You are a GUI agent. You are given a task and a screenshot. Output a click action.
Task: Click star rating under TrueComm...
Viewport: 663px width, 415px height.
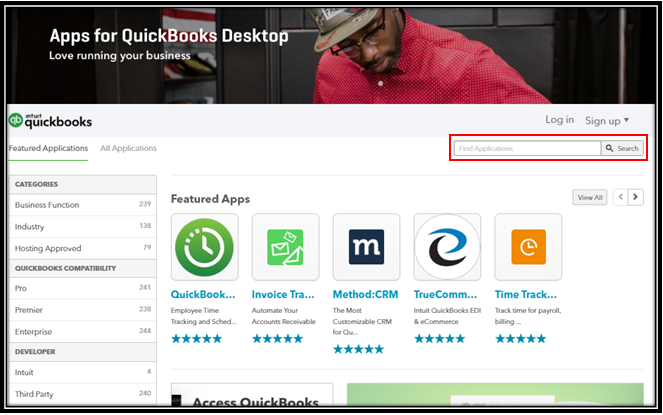pos(440,338)
